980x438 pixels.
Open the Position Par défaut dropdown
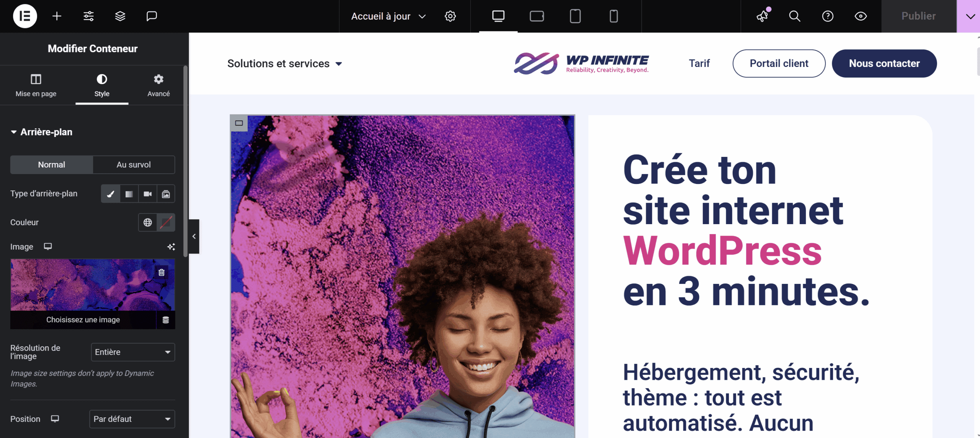(132, 419)
